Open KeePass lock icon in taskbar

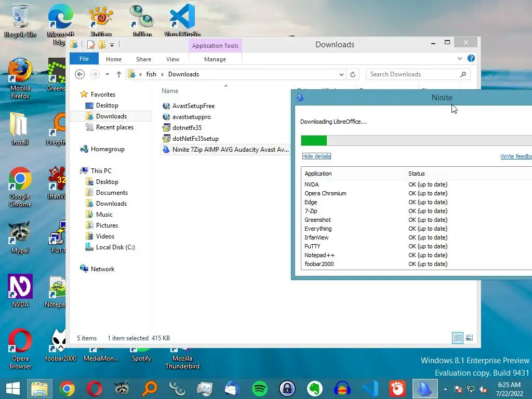[x=287, y=389]
